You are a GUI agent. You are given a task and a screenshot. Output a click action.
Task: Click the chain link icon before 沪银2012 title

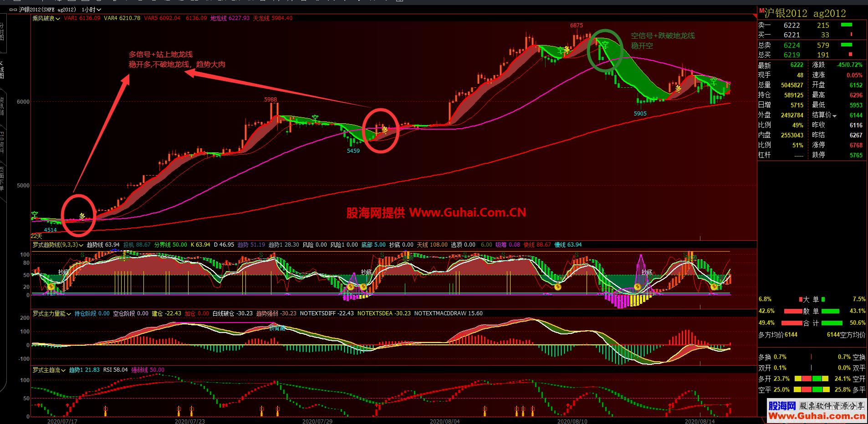pyautogui.click(x=12, y=9)
